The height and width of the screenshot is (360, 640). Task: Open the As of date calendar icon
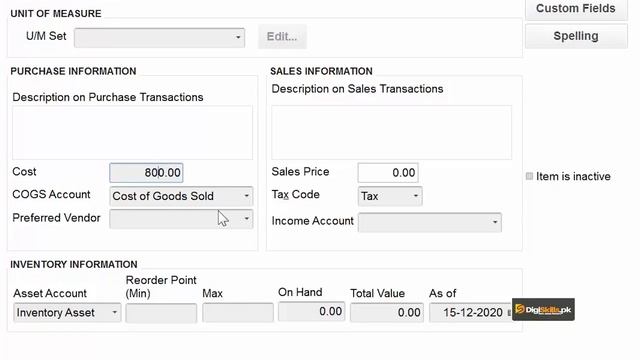tap(509, 313)
